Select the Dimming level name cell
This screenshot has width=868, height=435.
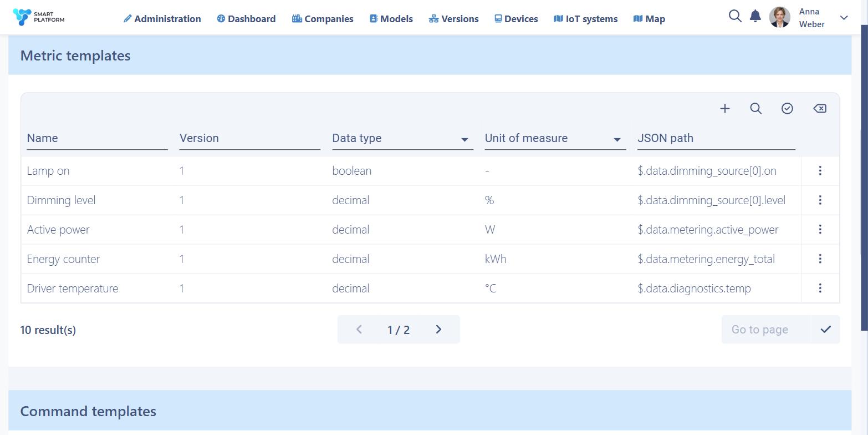[x=61, y=200]
